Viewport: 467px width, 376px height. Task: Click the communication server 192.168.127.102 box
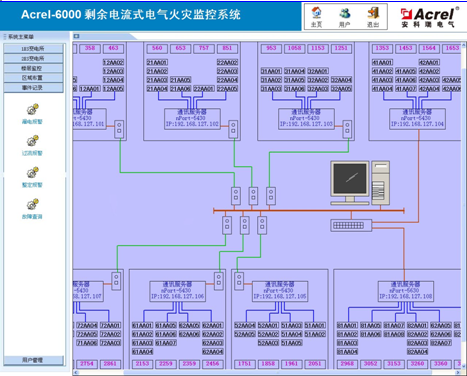pos(192,119)
